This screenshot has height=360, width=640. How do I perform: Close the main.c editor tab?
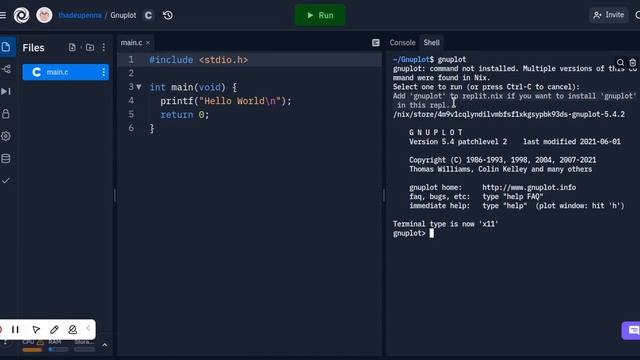click(x=148, y=42)
